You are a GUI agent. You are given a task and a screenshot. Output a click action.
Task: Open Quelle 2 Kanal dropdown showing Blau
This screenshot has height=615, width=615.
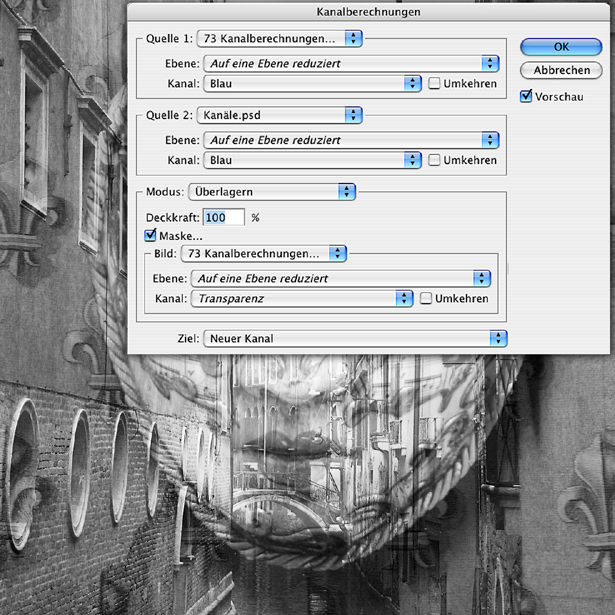point(312,160)
